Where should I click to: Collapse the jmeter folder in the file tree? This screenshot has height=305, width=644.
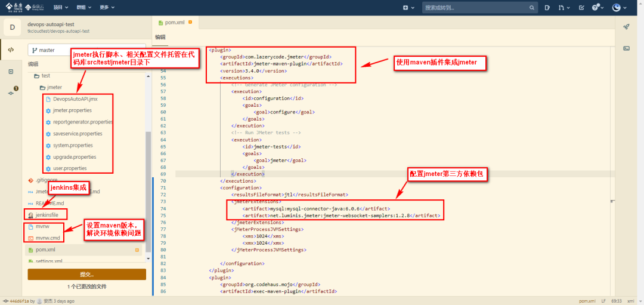pos(51,88)
